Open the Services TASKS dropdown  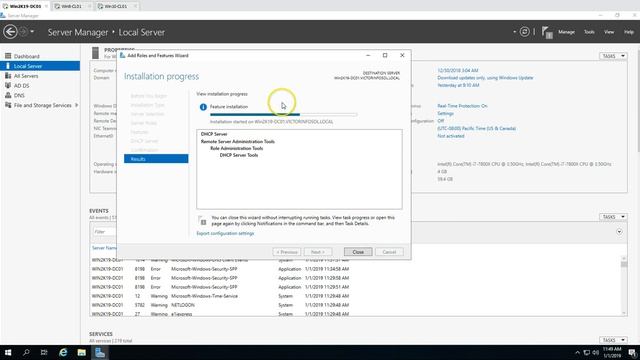click(613, 340)
